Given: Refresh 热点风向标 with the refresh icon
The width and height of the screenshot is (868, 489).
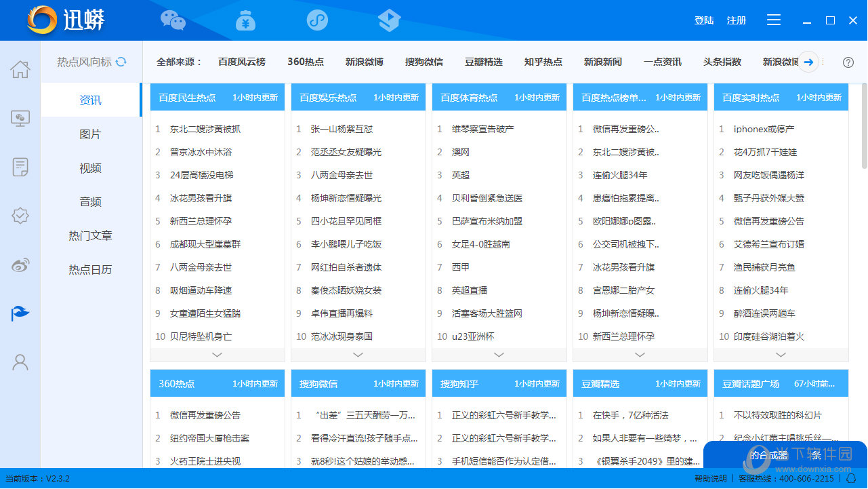Looking at the screenshot, I should pos(121,61).
